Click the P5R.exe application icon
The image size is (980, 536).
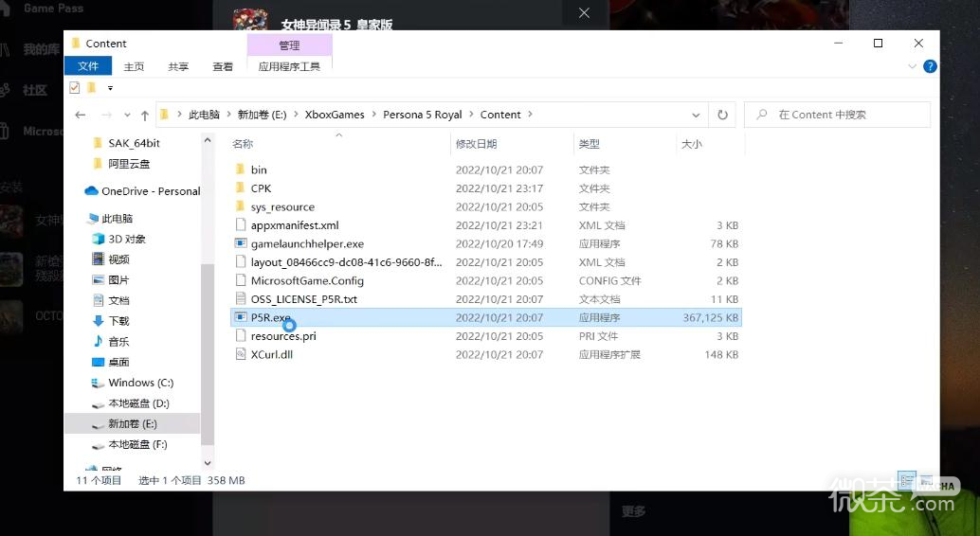coord(240,317)
